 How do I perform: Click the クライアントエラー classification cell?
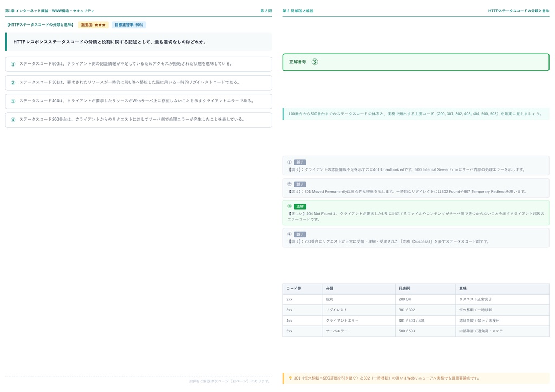pos(359,321)
